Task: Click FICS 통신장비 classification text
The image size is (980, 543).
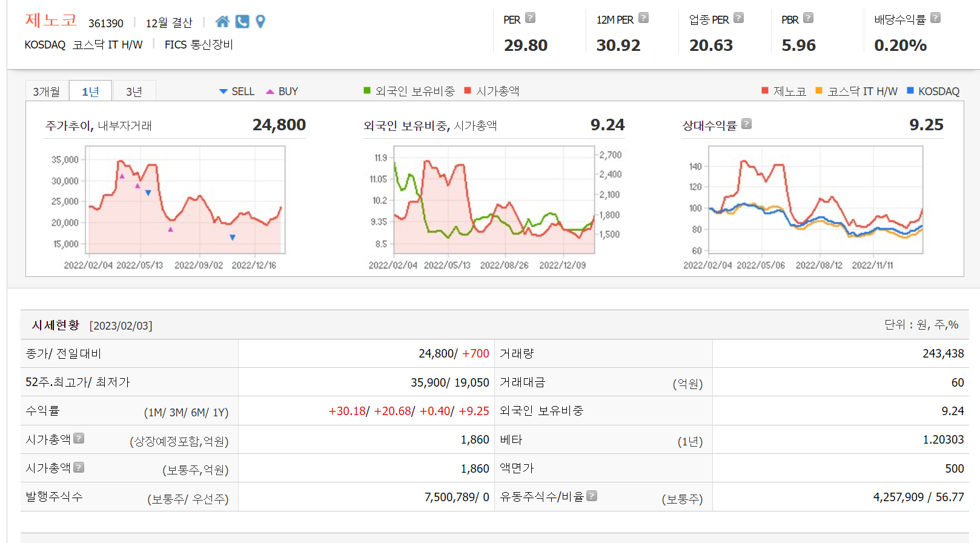Action: click(x=199, y=45)
